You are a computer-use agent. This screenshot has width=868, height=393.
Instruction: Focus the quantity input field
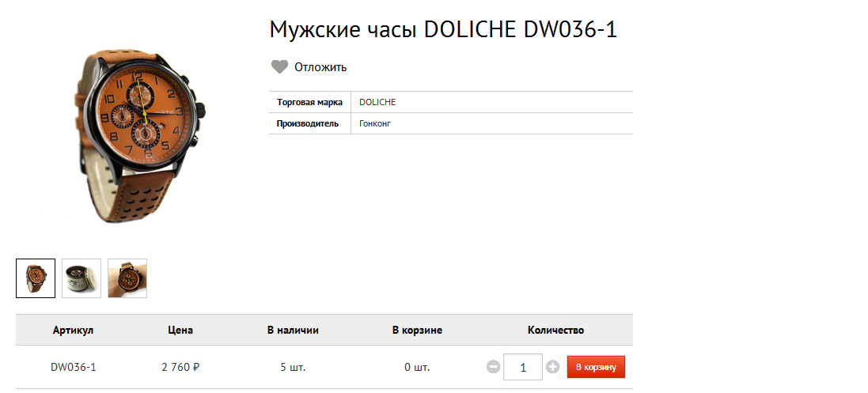(522, 366)
